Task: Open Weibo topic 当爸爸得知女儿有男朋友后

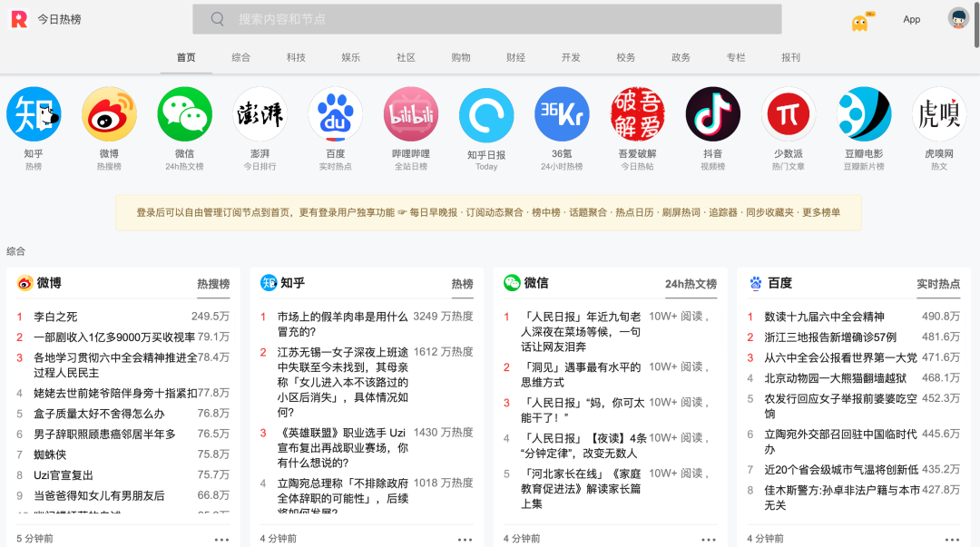Action: pos(100,495)
